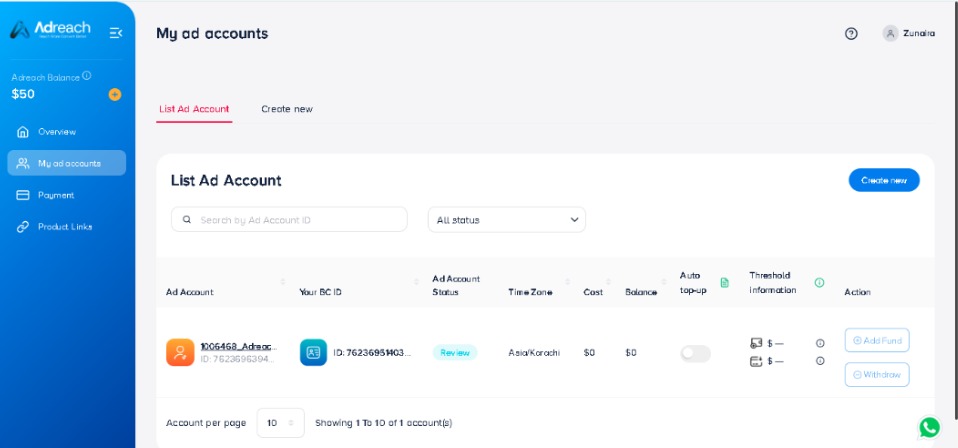The image size is (958, 448).
Task: Open the All status dropdown
Action: click(507, 220)
